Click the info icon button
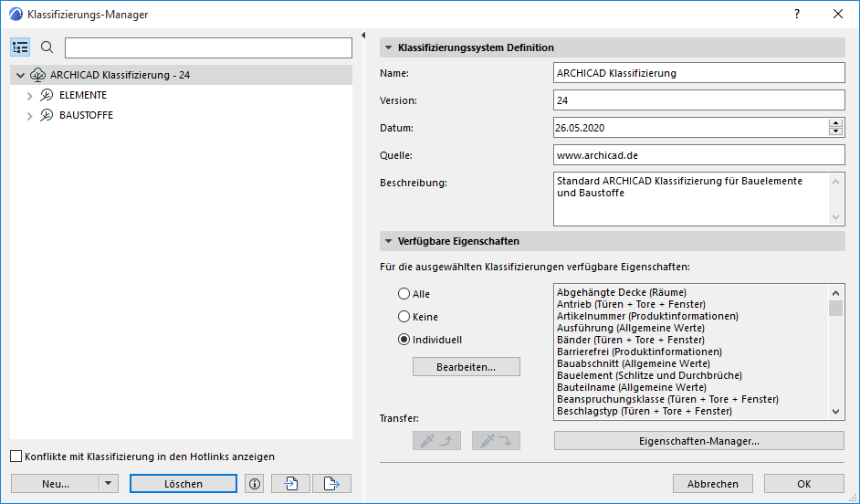 tap(255, 484)
